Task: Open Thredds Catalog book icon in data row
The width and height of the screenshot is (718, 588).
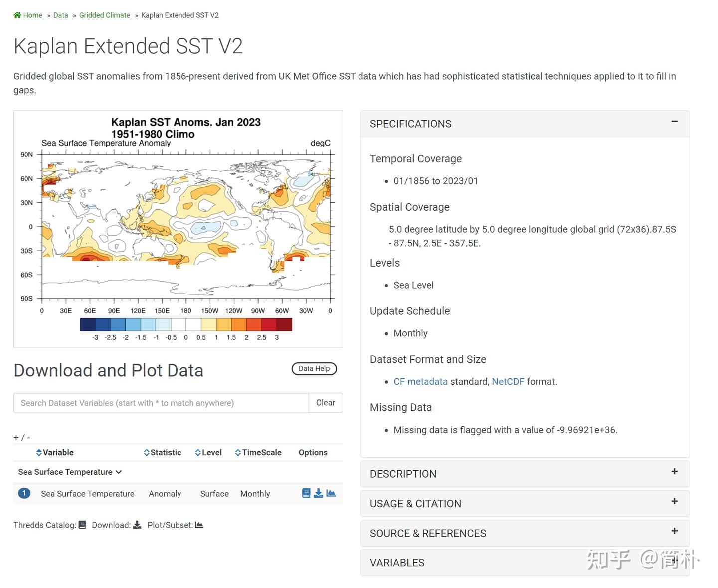Action: coord(306,493)
